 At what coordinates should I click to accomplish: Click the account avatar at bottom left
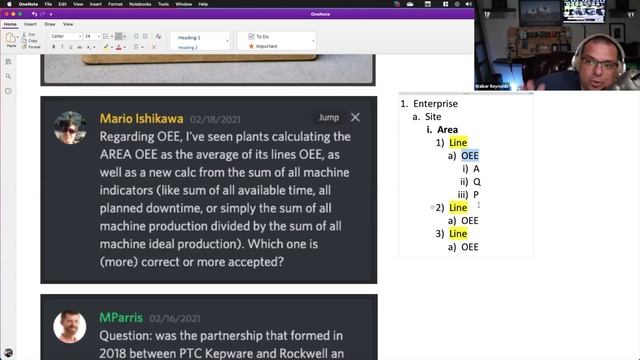8,353
